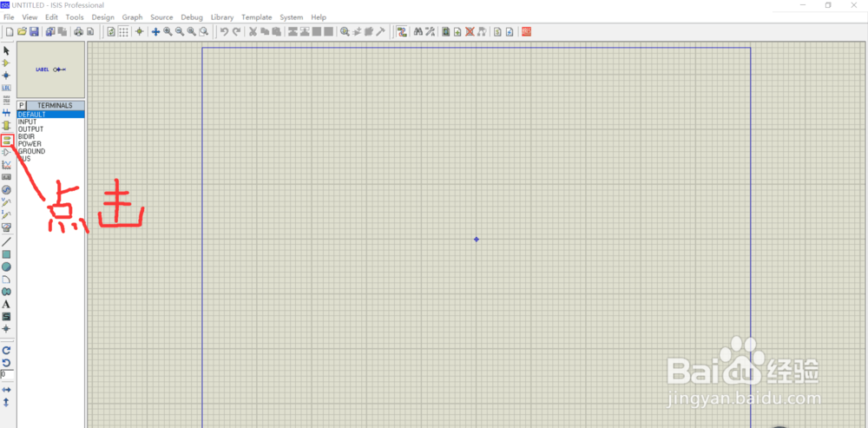Toggle the grid display

123,32
